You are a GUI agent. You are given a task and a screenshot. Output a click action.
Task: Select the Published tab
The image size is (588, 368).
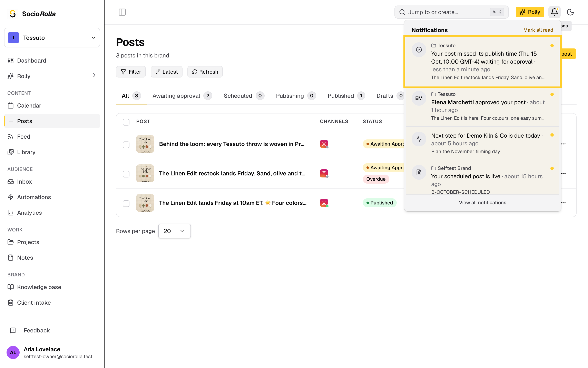click(346, 96)
